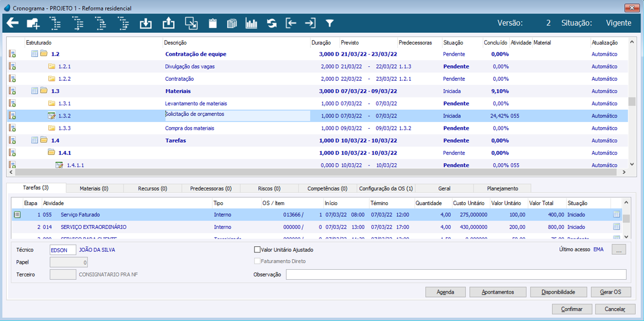This screenshot has height=321, width=644.
Task: Click the refresh sync toolbar icon
Action: pos(272,23)
